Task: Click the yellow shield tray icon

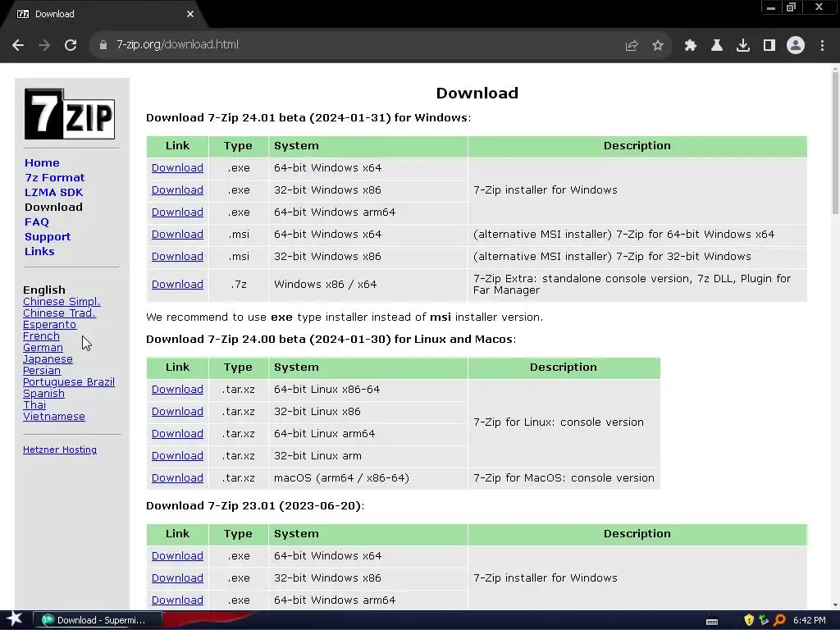Action: (x=749, y=620)
